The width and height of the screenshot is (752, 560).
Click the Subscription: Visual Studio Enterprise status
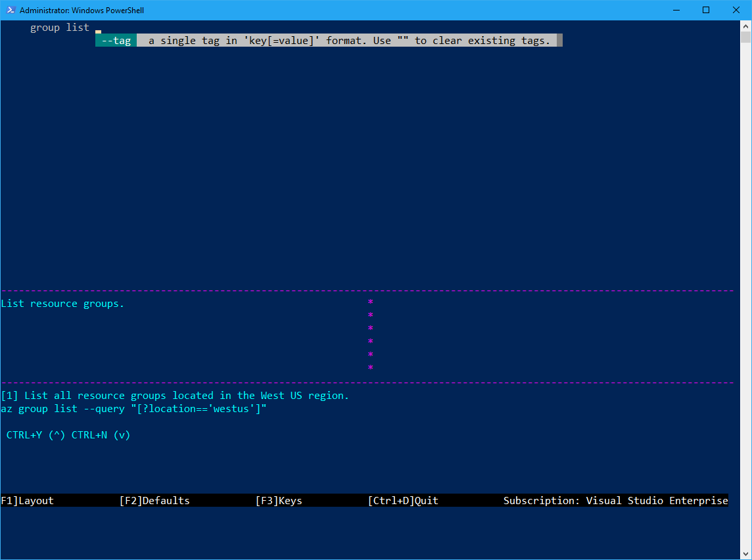[x=615, y=501]
